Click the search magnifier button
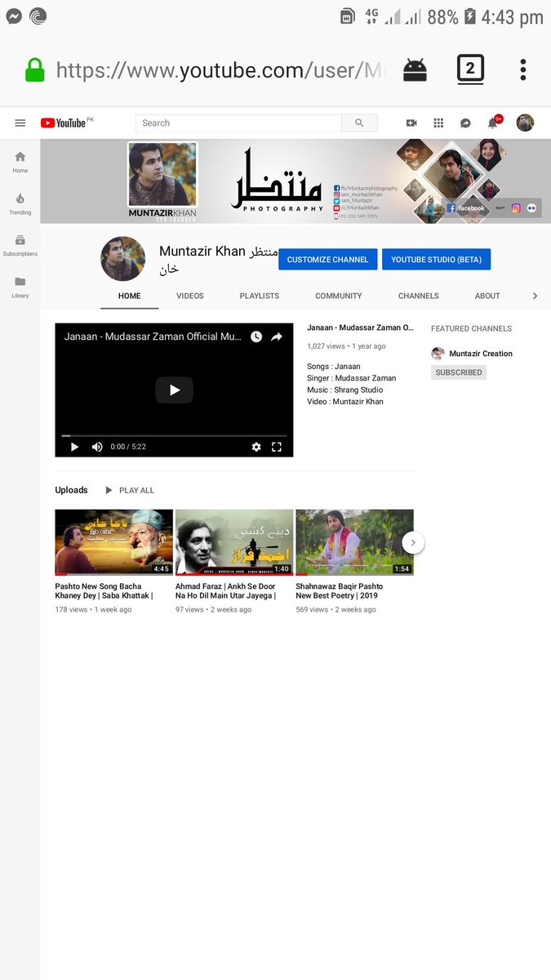Viewport: 551px width, 980px height. point(359,123)
